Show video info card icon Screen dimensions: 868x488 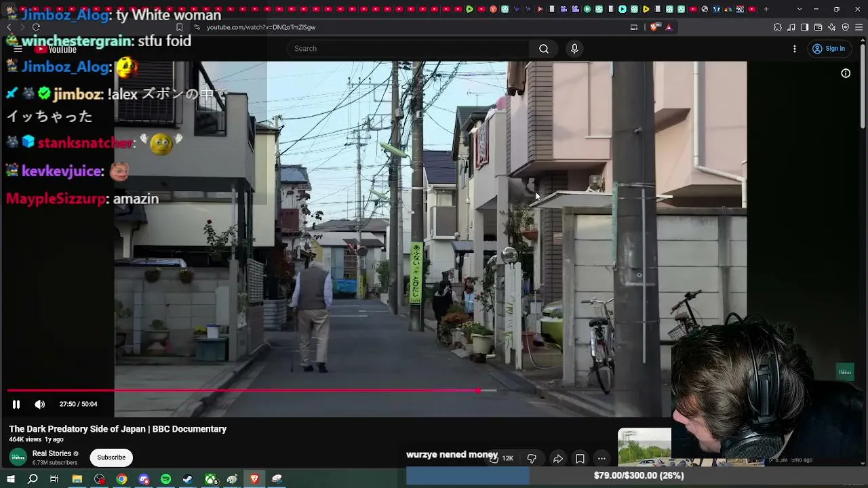846,73
